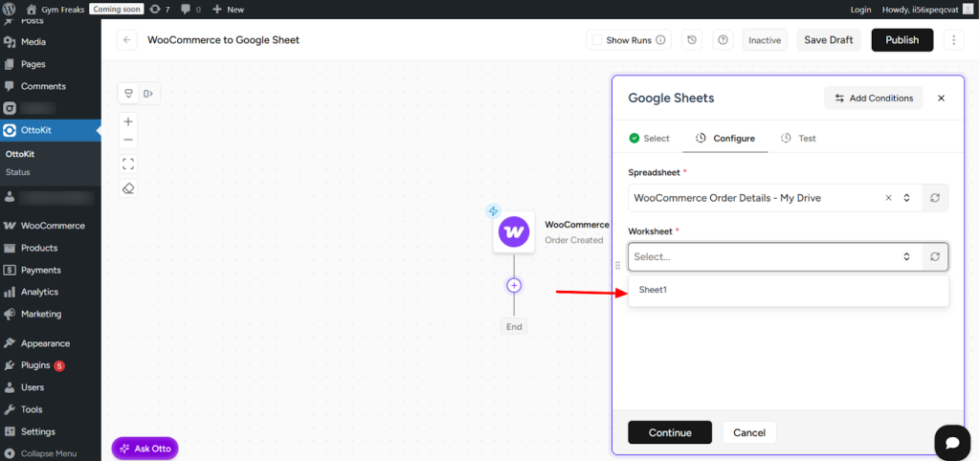The height and width of the screenshot is (461, 980).
Task: Open the chat support bubble
Action: [x=952, y=442]
